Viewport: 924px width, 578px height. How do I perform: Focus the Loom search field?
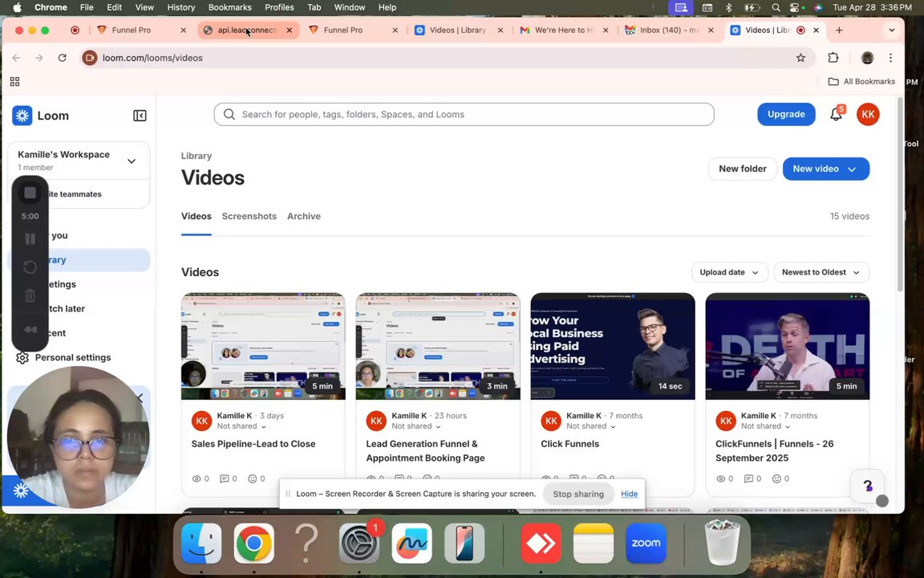tap(464, 115)
